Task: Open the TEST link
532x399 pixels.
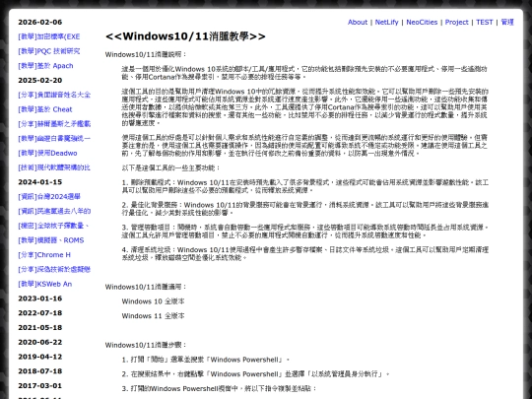Action: [484, 22]
